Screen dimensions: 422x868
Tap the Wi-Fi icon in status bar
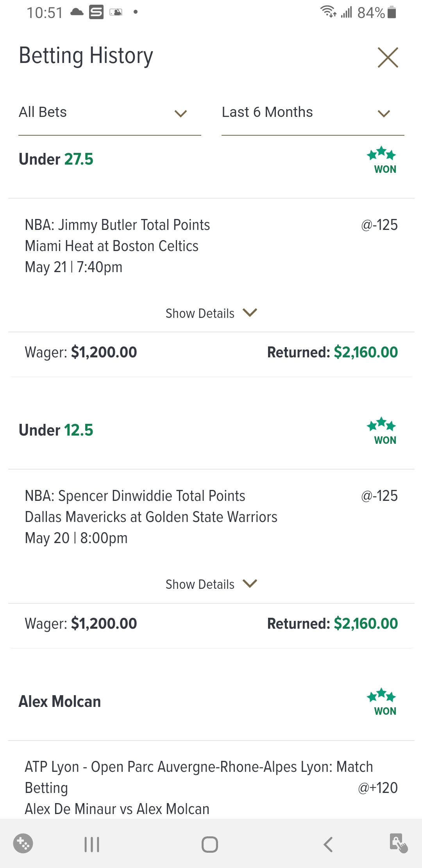(328, 12)
